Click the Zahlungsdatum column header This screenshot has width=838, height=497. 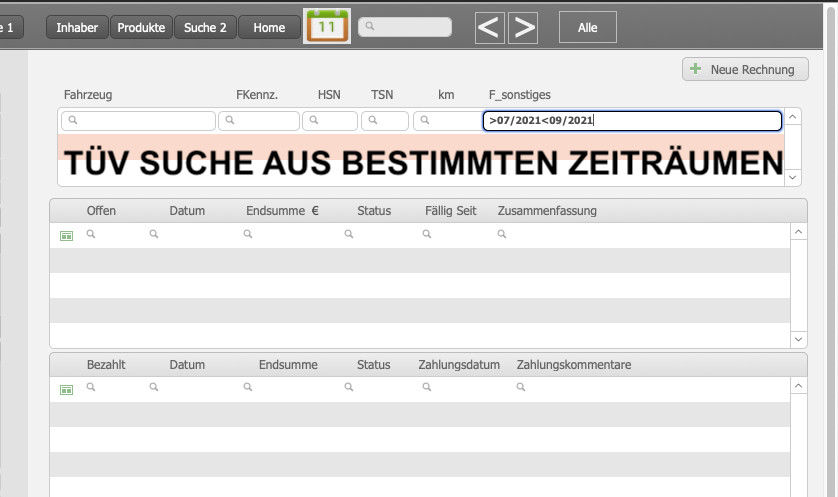coord(459,365)
